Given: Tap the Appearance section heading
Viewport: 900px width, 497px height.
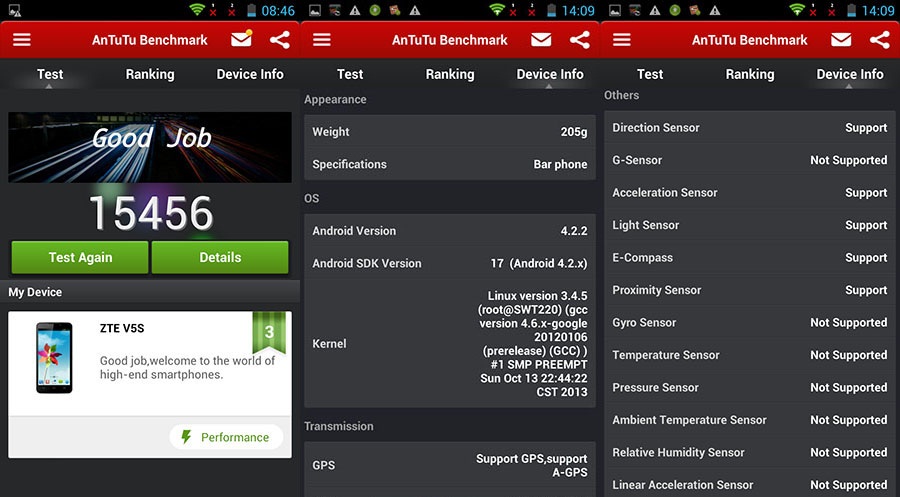Looking at the screenshot, I should coord(335,99).
